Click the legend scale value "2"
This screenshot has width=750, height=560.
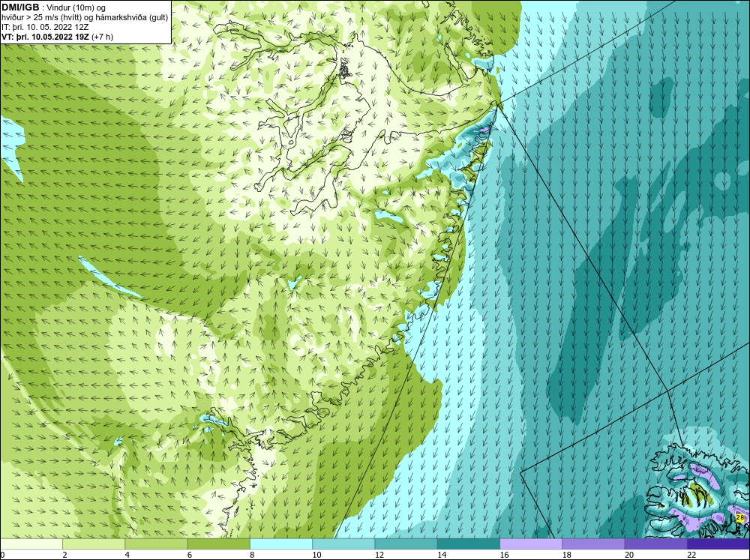point(64,555)
